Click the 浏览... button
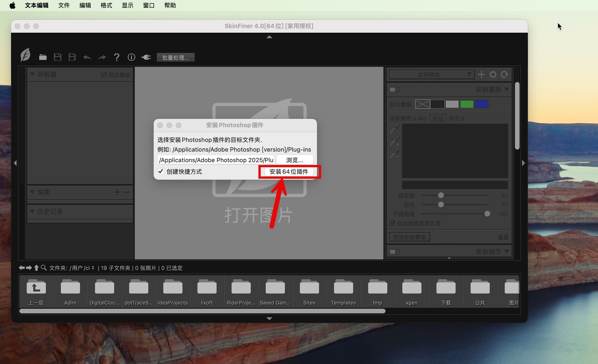 295,160
